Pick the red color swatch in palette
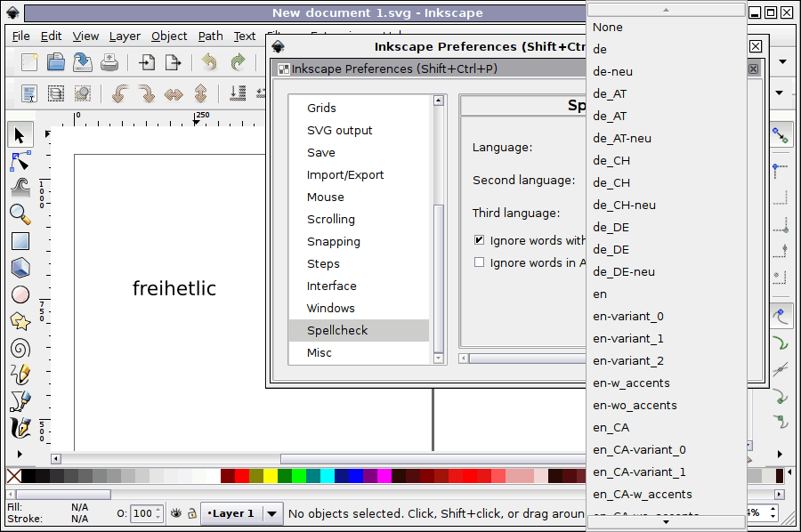Image resolution: width=801 pixels, height=532 pixels. pyautogui.click(x=241, y=476)
